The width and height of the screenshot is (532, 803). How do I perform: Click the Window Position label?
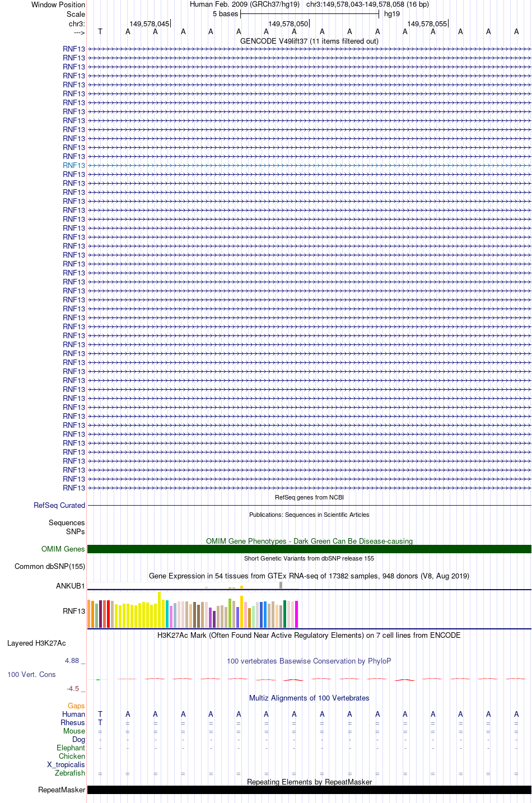(x=58, y=5)
